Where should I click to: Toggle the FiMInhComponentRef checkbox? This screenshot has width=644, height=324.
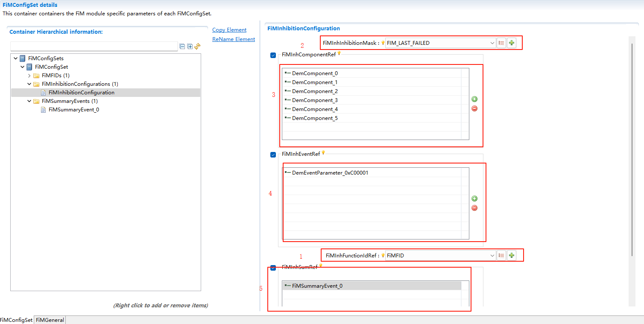pyautogui.click(x=273, y=55)
